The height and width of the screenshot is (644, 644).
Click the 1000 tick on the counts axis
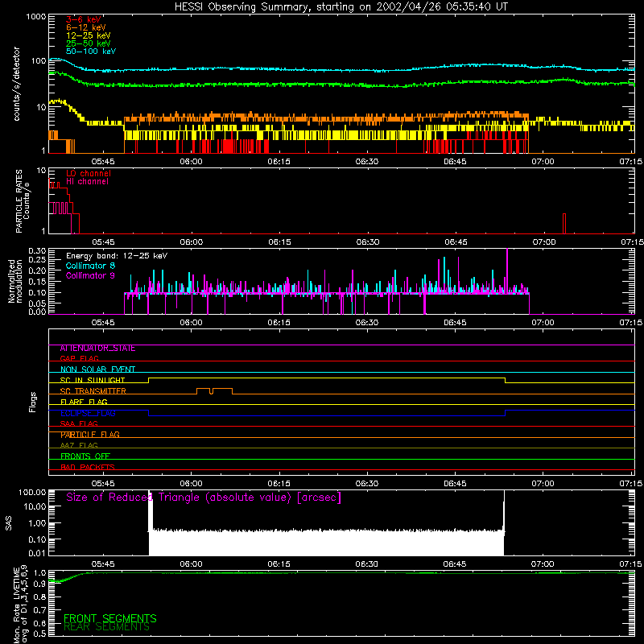point(35,17)
